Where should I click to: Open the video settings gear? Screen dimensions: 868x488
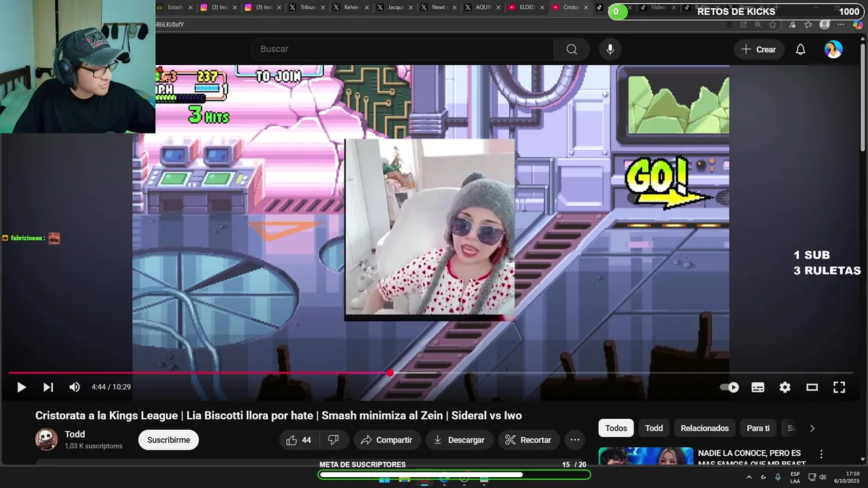point(785,387)
